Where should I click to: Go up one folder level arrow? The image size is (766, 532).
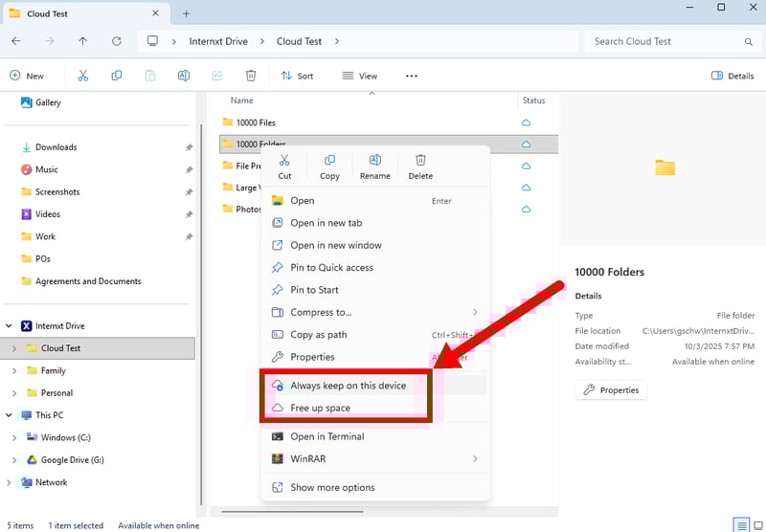pos(83,41)
